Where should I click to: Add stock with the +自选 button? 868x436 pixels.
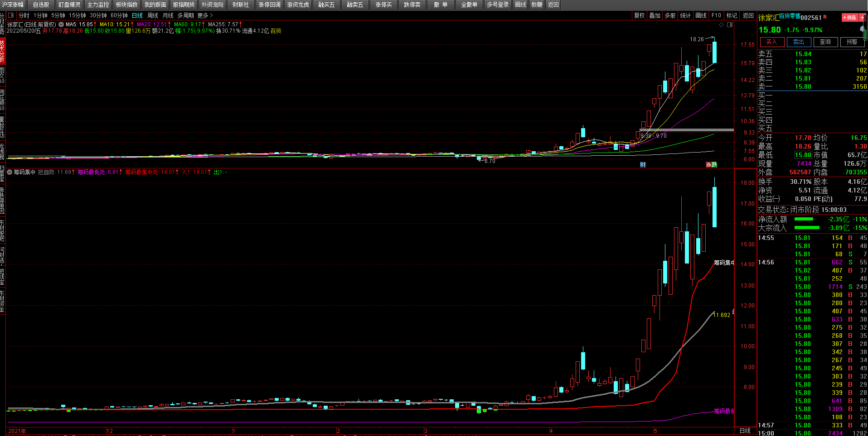(850, 18)
